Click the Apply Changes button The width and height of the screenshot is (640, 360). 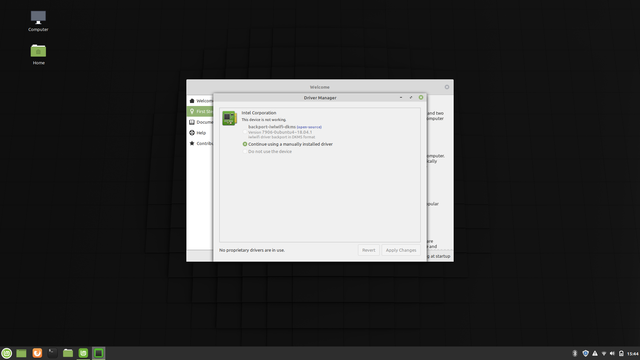coord(401,250)
